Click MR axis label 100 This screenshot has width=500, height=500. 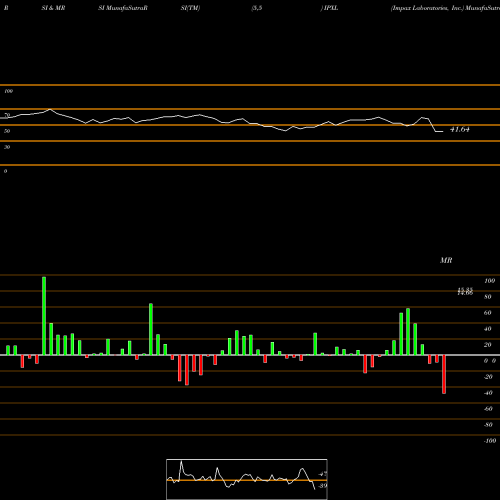click(490, 281)
